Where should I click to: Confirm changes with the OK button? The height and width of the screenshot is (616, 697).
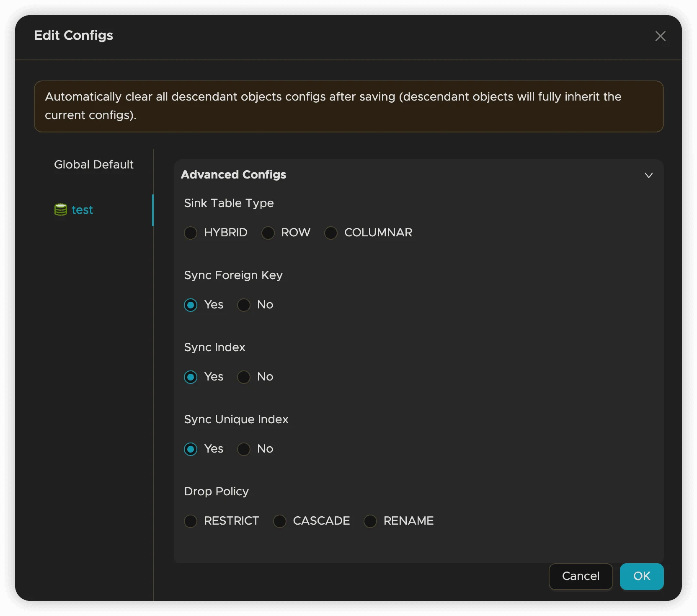click(x=641, y=576)
